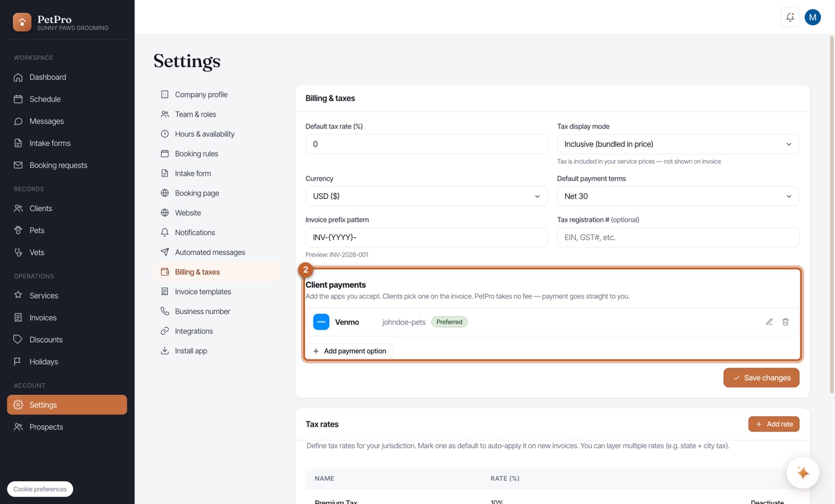Click the RATE (%) column header
The width and height of the screenshot is (835, 504).
[x=505, y=478]
